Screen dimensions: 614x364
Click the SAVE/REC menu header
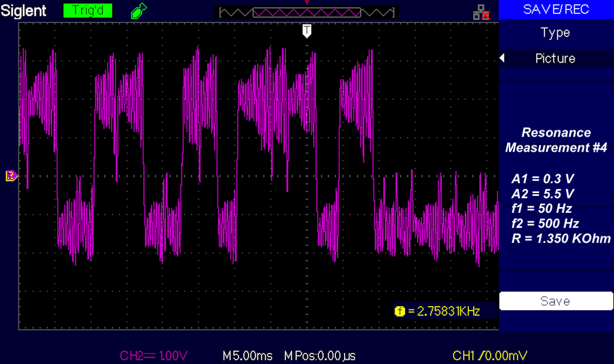coord(556,9)
